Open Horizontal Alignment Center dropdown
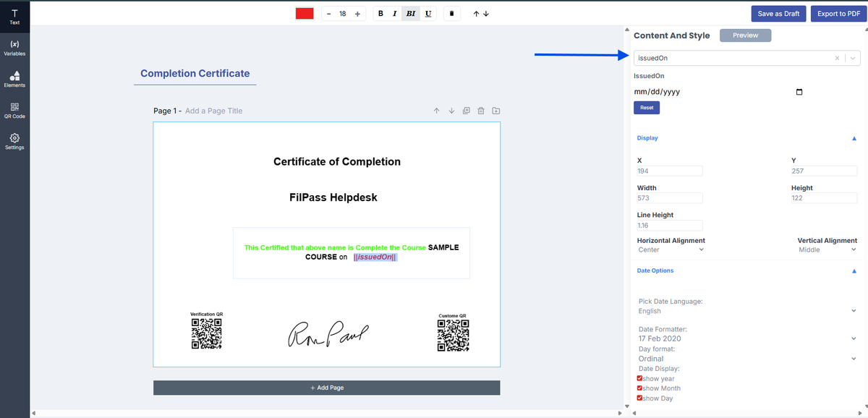Image resolution: width=868 pixels, height=418 pixels. tap(671, 249)
